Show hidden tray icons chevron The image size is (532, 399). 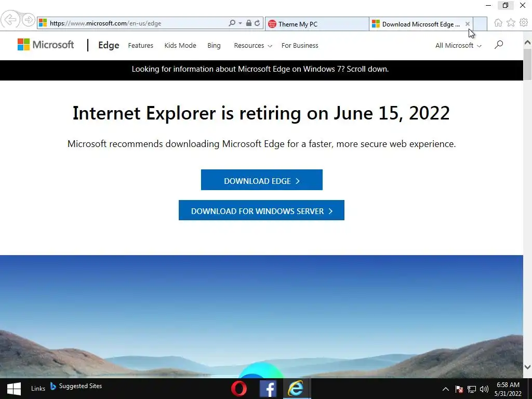(x=446, y=389)
